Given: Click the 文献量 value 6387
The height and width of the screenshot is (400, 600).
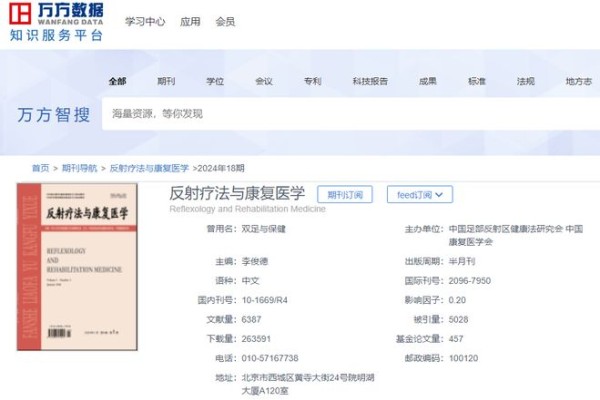Looking at the screenshot, I should click(251, 319).
